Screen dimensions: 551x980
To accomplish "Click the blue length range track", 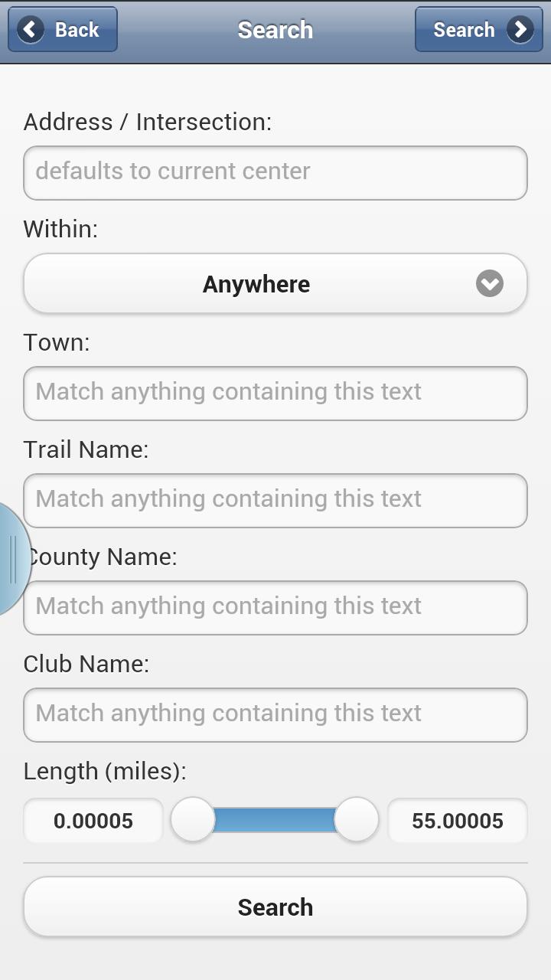I will (x=275, y=820).
